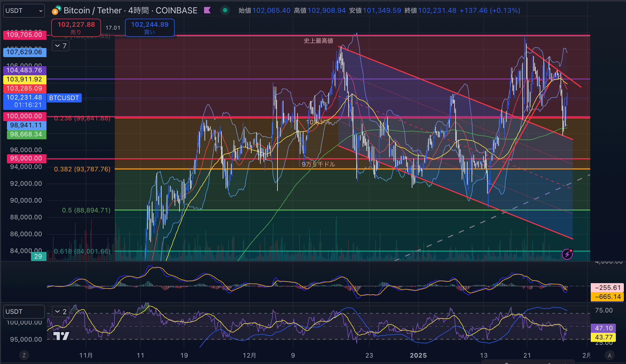Image resolution: width=626 pixels, height=364 pixels.
Task: Click the MACD signal label −665.14
Action: (607, 297)
